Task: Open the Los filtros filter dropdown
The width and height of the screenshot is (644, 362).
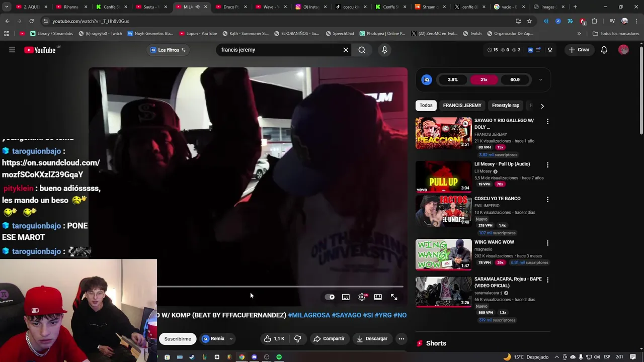Action: pyautogui.click(x=169, y=50)
